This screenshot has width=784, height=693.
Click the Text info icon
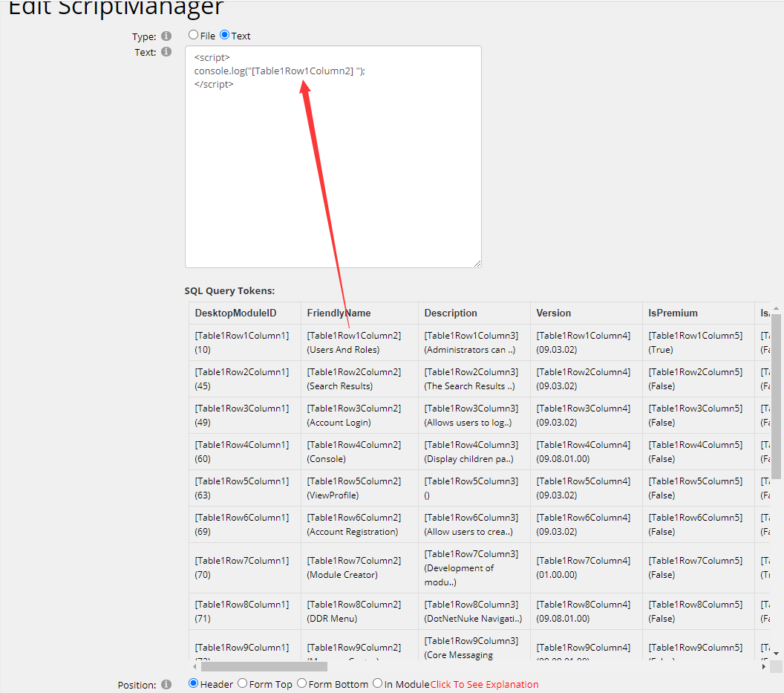tap(166, 51)
